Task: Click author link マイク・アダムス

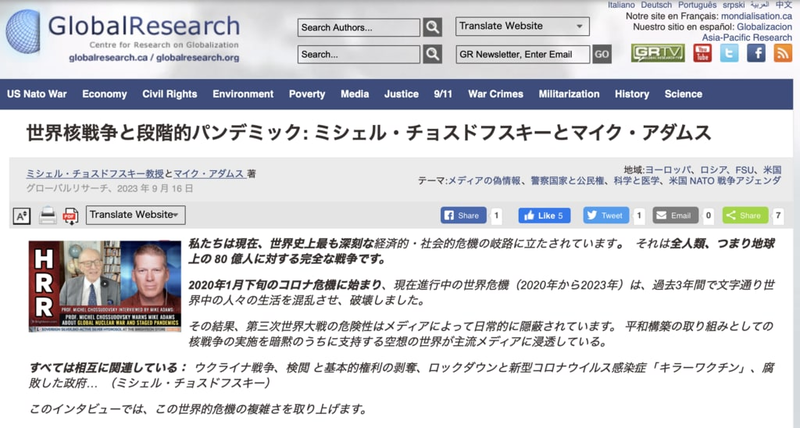Action: [x=209, y=174]
